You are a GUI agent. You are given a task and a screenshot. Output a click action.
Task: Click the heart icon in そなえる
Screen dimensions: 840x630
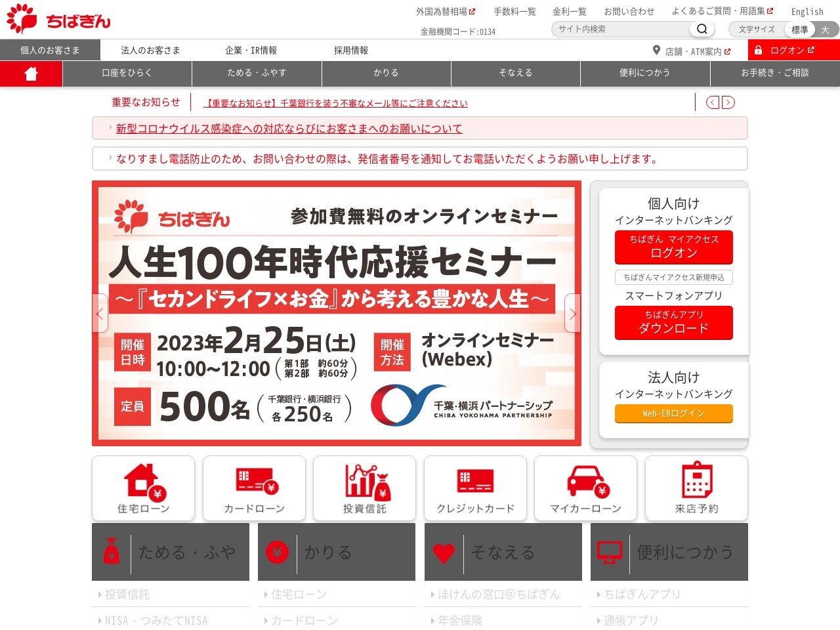444,553
